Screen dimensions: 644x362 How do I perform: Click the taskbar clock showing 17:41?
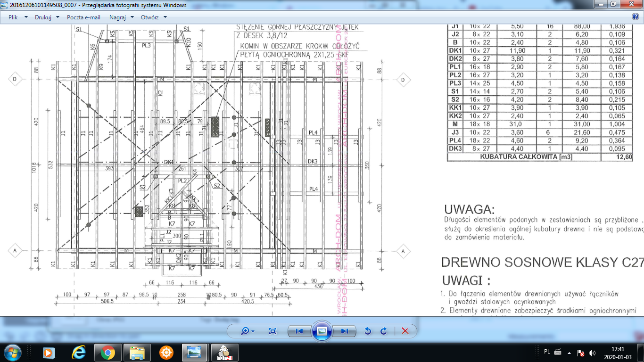click(618, 352)
